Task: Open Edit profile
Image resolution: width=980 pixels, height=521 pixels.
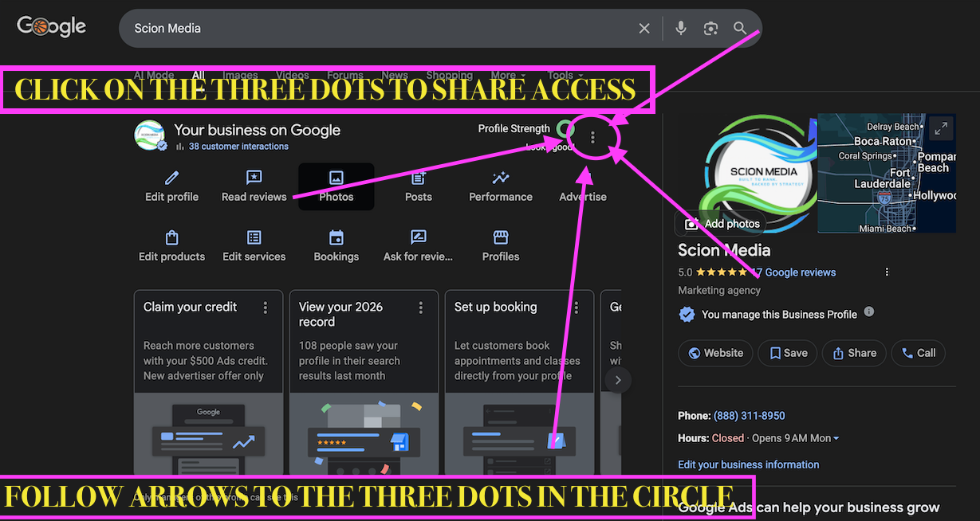Action: point(171,186)
